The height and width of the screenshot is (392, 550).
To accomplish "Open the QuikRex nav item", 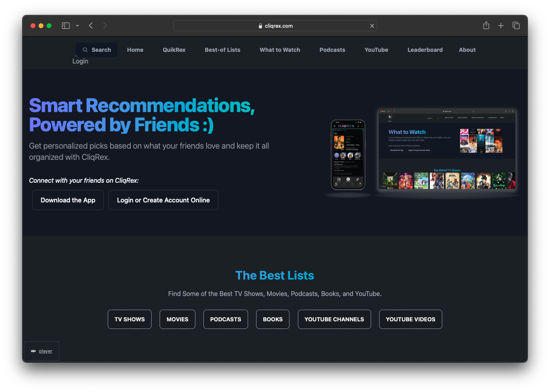I will [174, 50].
